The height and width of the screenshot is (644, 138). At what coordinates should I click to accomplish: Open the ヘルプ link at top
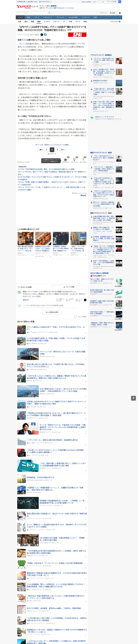coord(94,2)
